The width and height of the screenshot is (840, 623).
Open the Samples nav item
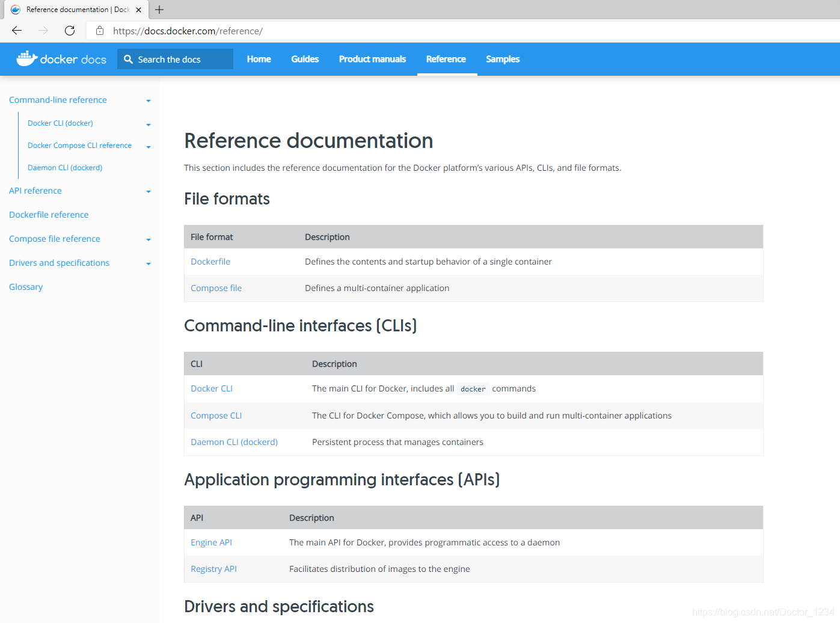point(503,59)
